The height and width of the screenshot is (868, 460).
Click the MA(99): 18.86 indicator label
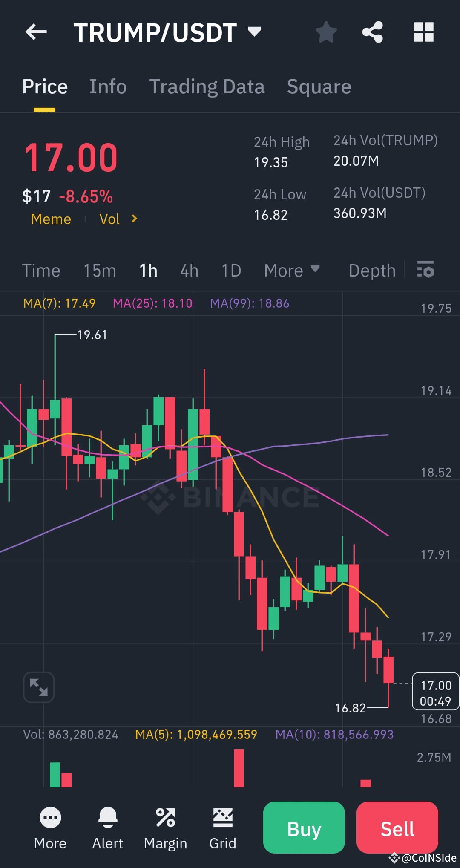coord(250,303)
